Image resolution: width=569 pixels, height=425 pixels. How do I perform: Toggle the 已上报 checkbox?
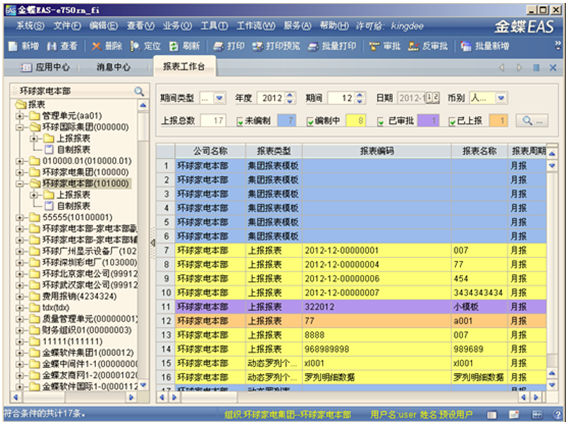point(452,122)
